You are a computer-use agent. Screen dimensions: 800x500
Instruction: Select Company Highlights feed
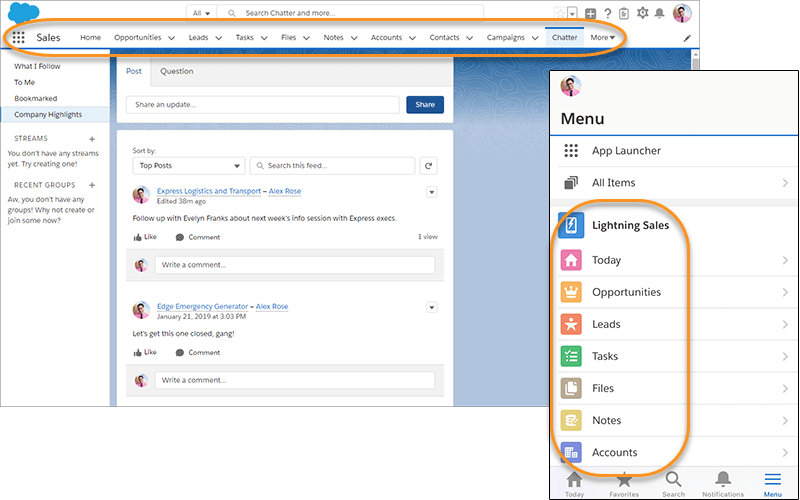[55, 115]
